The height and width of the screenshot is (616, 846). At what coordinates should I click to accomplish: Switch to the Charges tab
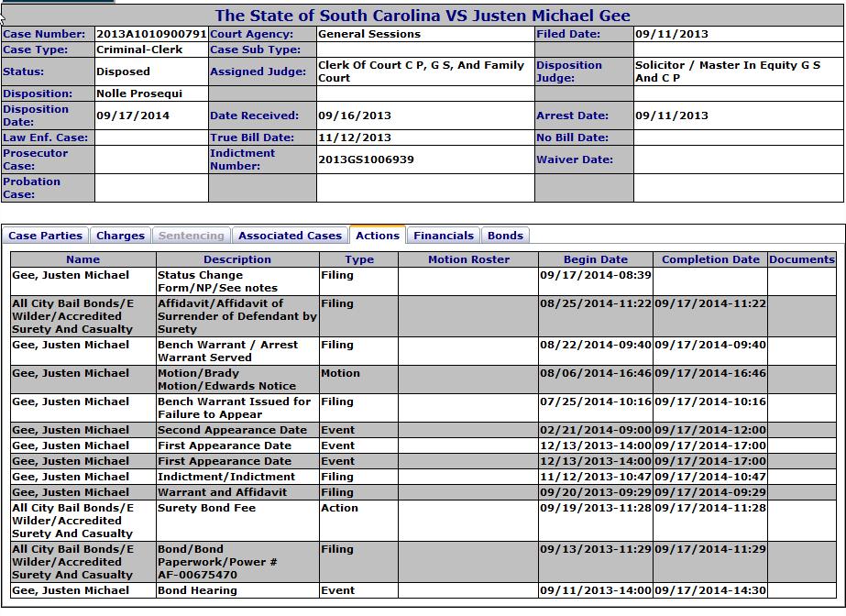click(x=120, y=236)
